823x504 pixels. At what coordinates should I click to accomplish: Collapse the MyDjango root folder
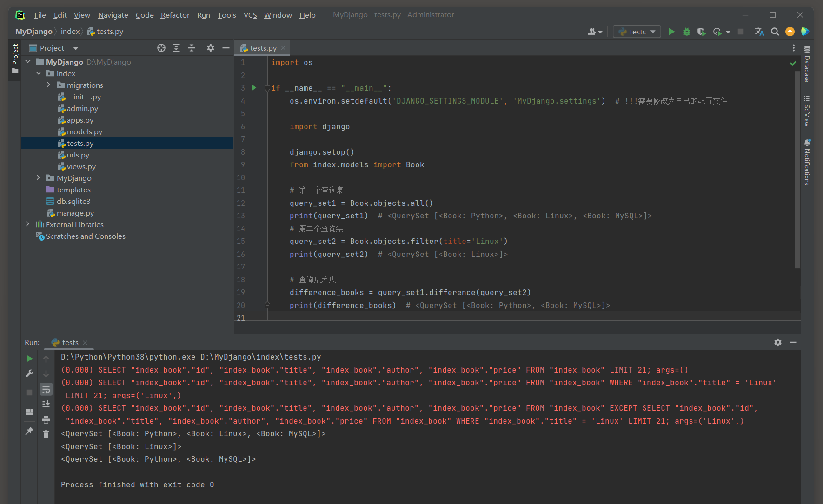tap(28, 62)
